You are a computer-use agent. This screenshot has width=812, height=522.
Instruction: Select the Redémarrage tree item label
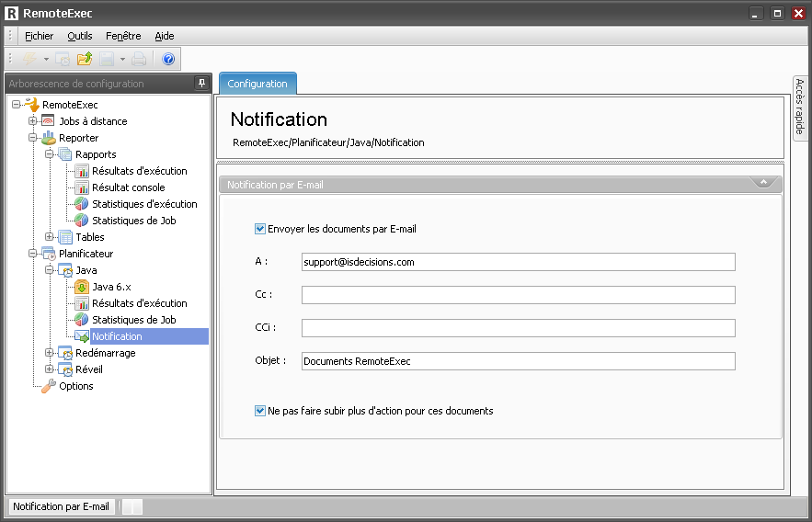point(106,353)
